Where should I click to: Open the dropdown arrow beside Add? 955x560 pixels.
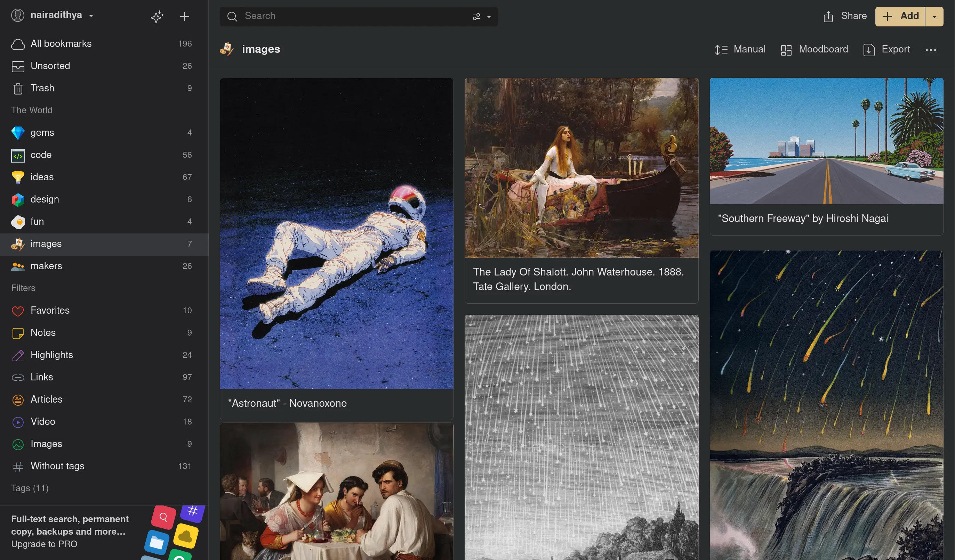[x=934, y=17]
